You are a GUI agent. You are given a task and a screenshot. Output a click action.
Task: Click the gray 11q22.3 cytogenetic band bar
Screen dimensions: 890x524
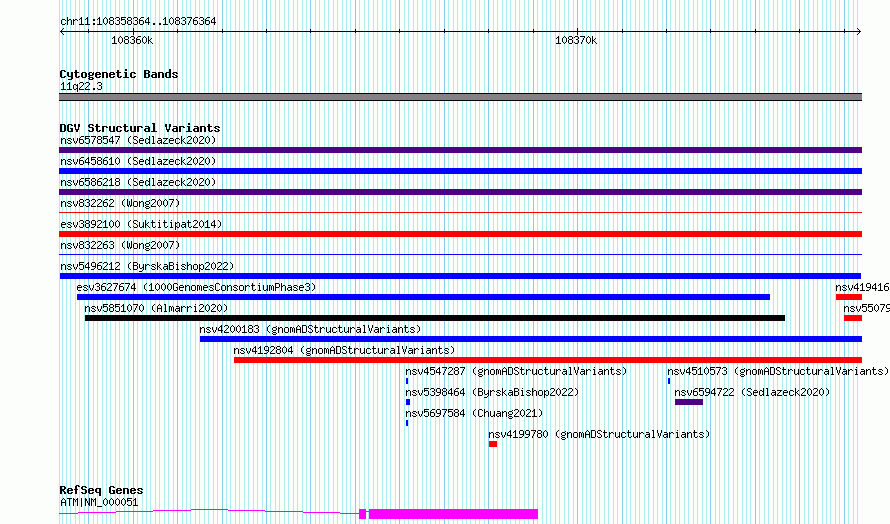[x=460, y=97]
